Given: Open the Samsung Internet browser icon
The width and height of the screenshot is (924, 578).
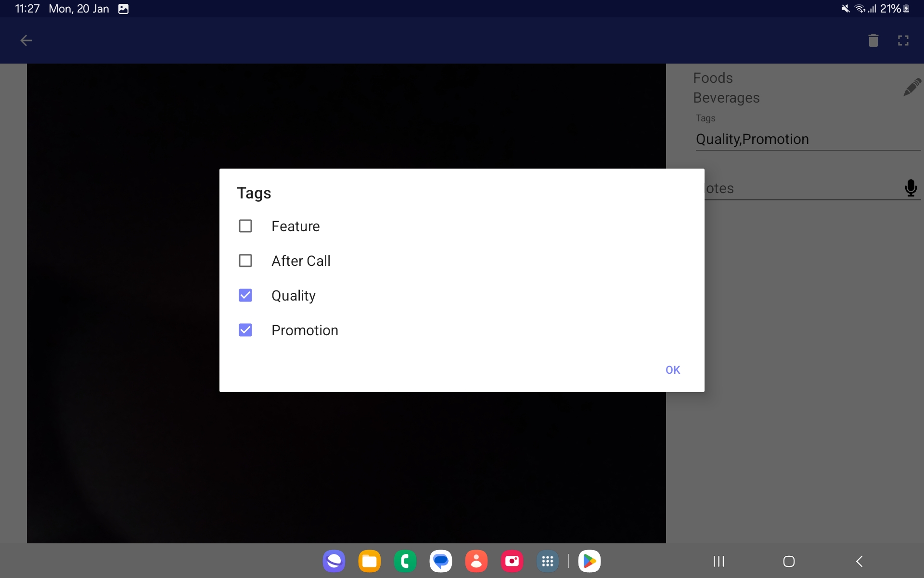Looking at the screenshot, I should [334, 561].
